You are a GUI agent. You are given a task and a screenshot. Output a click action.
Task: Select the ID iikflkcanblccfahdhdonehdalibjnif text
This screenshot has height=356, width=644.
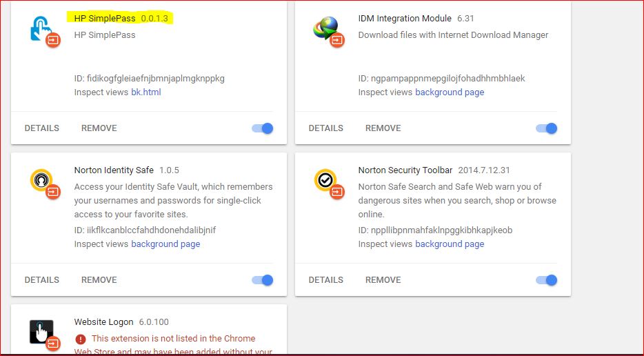(x=145, y=230)
